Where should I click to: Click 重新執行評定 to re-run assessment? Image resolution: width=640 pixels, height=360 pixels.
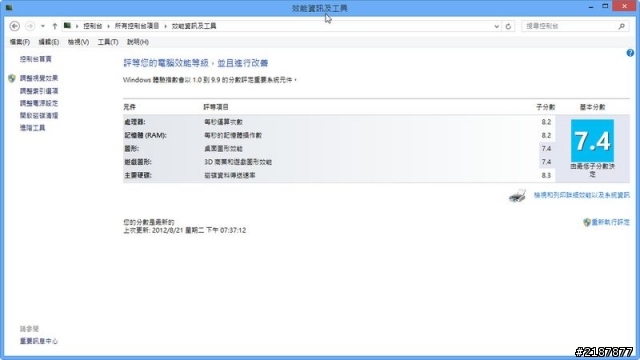point(611,222)
